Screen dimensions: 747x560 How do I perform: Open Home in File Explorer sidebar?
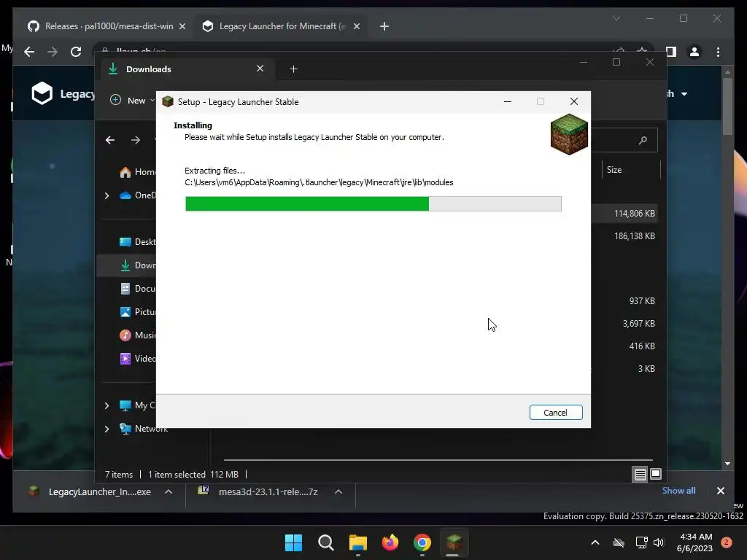point(138,172)
